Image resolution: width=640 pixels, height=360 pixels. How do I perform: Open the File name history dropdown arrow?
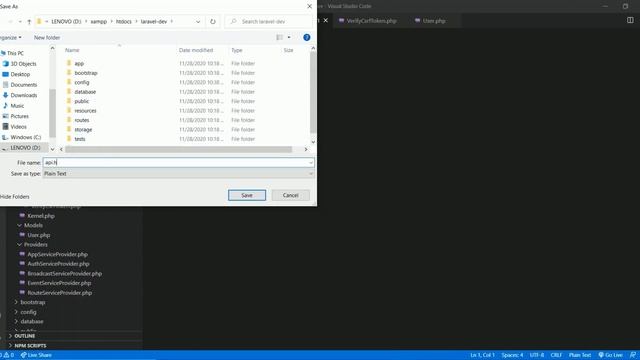tap(311, 162)
